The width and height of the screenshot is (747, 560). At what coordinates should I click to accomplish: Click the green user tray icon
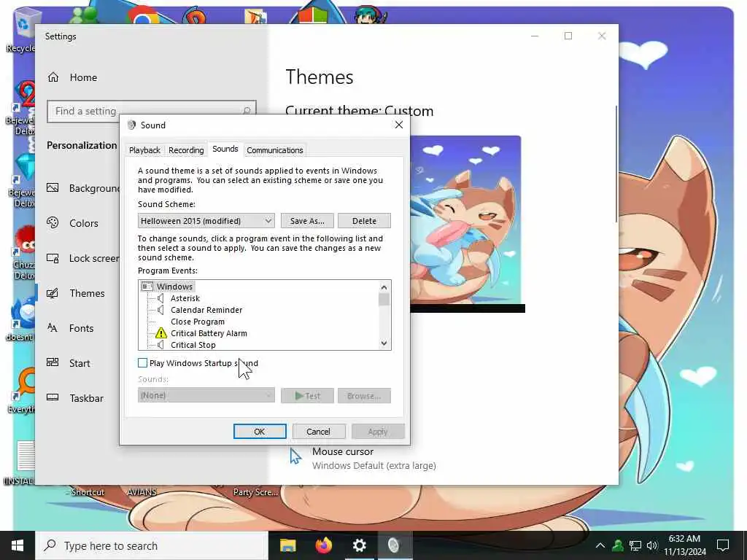click(618, 545)
